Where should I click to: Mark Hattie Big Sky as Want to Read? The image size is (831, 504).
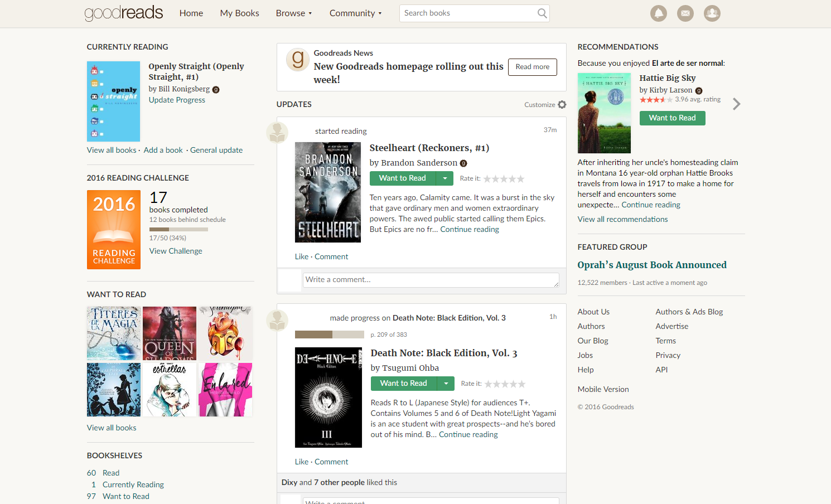(672, 118)
